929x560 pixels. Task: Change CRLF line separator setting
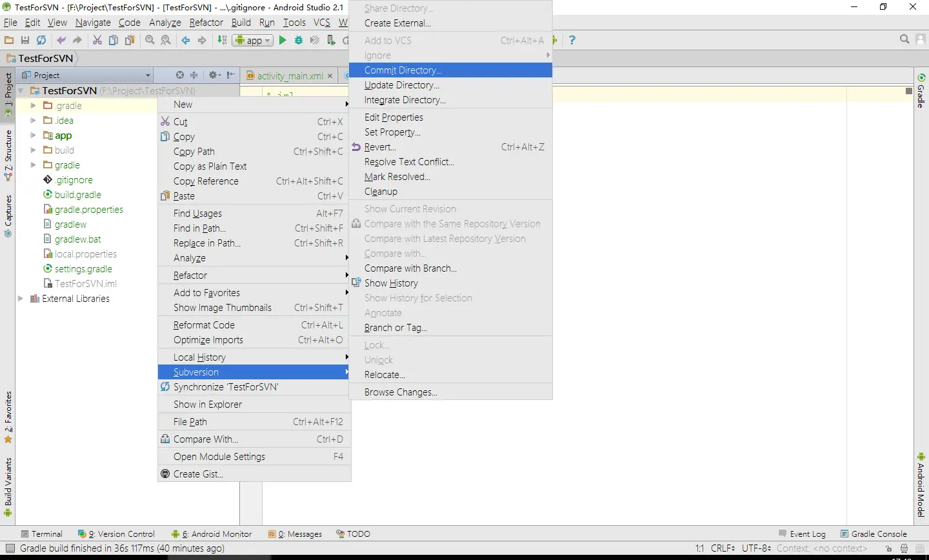pyautogui.click(x=723, y=548)
